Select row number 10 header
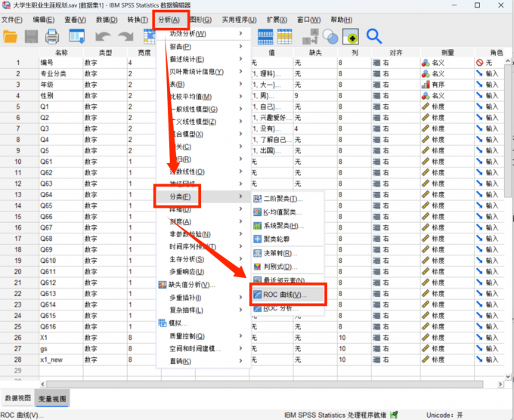 (18, 162)
